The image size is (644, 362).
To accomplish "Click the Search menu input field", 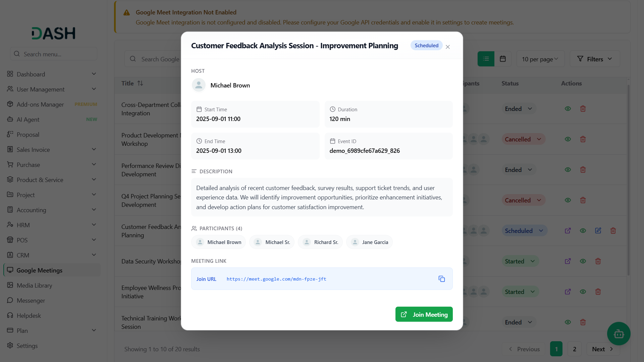I will (54, 54).
